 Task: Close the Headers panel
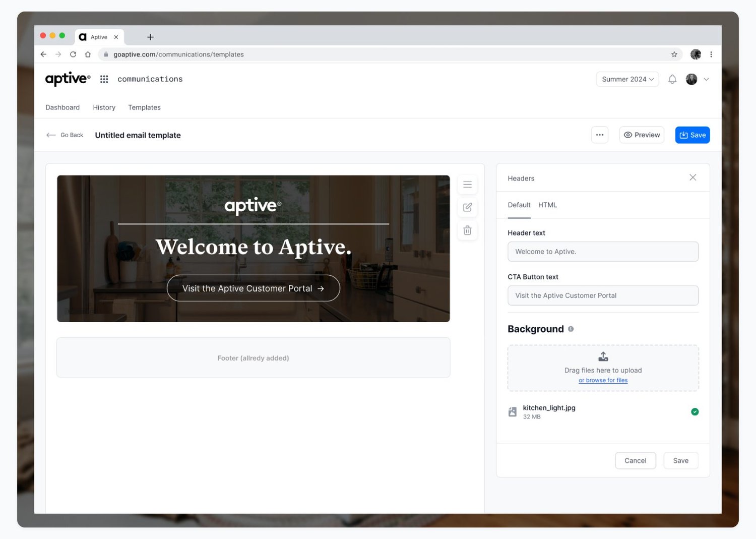(693, 177)
